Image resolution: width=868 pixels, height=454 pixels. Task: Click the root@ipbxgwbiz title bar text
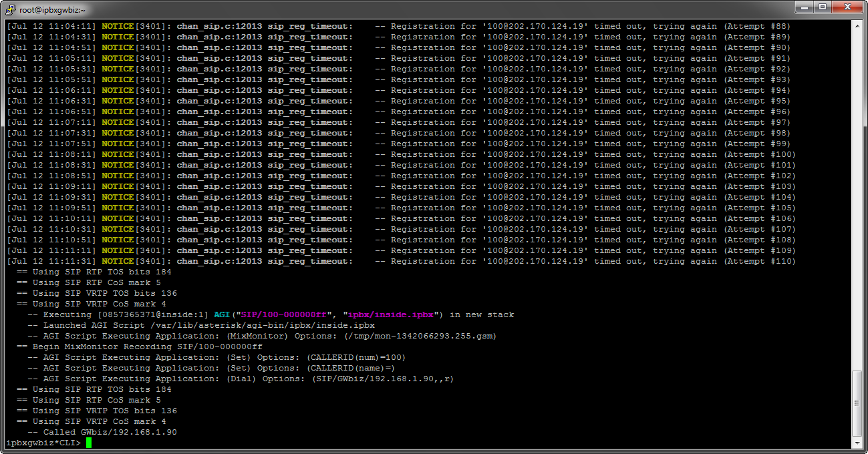52,9
